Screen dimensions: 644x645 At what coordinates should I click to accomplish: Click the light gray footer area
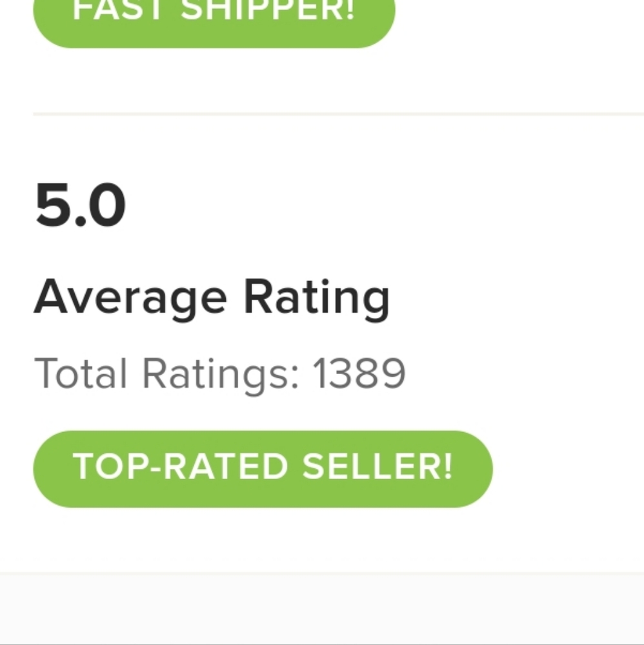[x=322, y=608]
